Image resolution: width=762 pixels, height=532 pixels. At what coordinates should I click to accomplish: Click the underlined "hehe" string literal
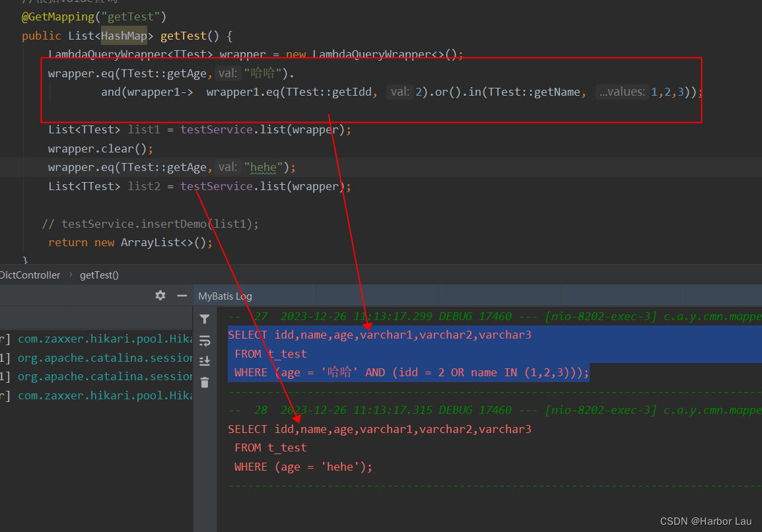pyautogui.click(x=263, y=167)
